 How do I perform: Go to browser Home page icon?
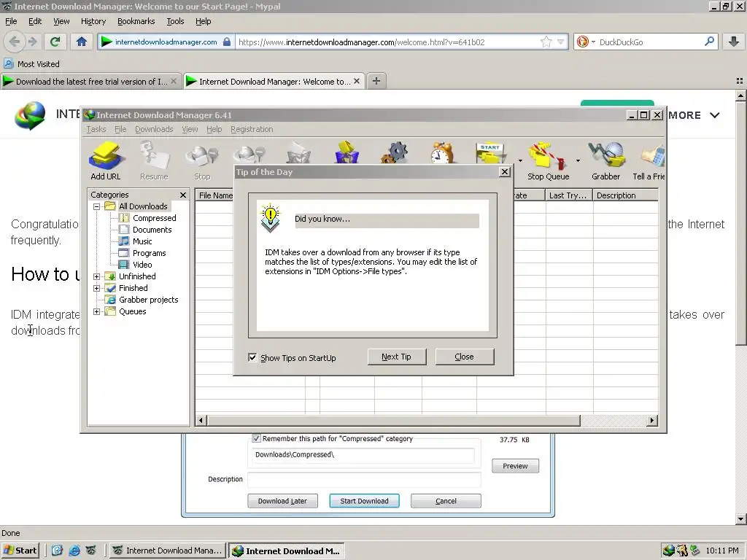pyautogui.click(x=82, y=42)
